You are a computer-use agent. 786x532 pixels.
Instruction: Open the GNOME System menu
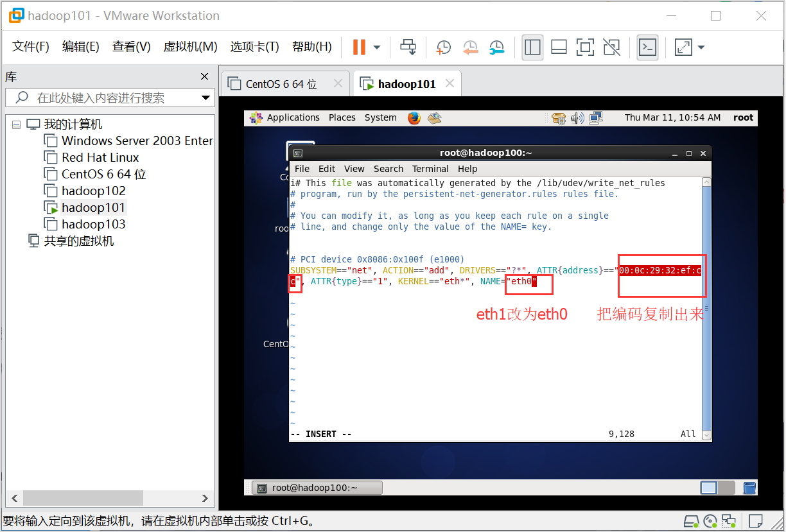381,117
